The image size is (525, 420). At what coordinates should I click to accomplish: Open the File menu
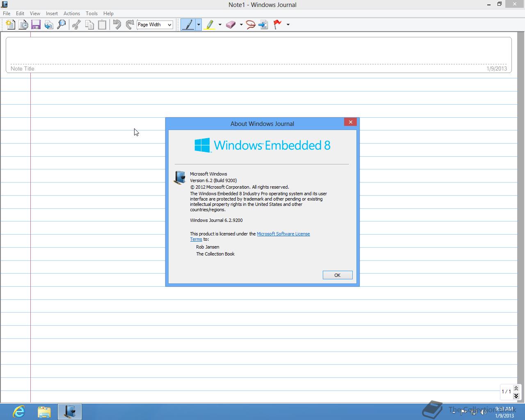7,14
